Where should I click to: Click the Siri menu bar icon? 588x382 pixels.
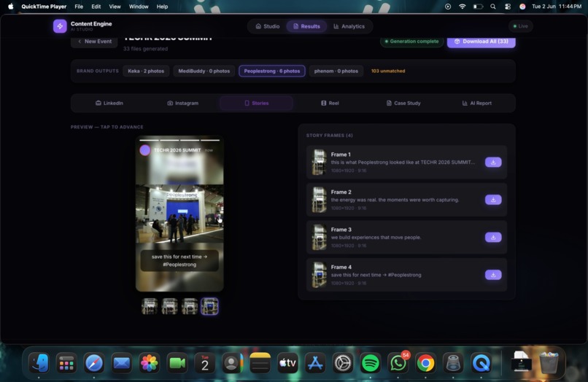click(x=522, y=7)
